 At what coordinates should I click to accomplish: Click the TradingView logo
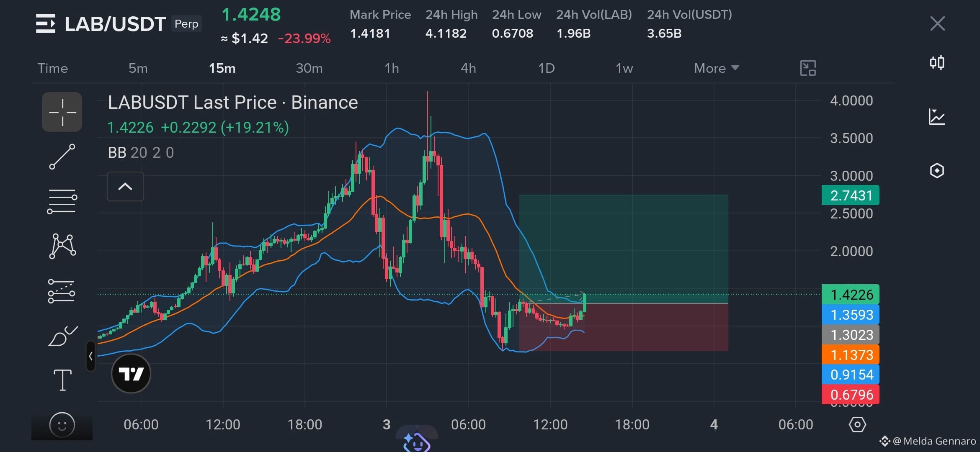131,374
